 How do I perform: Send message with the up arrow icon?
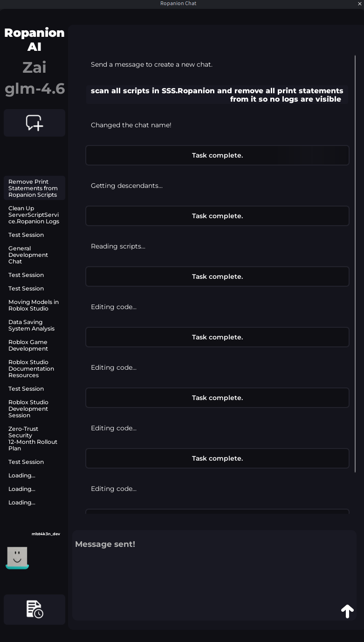[x=347, y=611]
